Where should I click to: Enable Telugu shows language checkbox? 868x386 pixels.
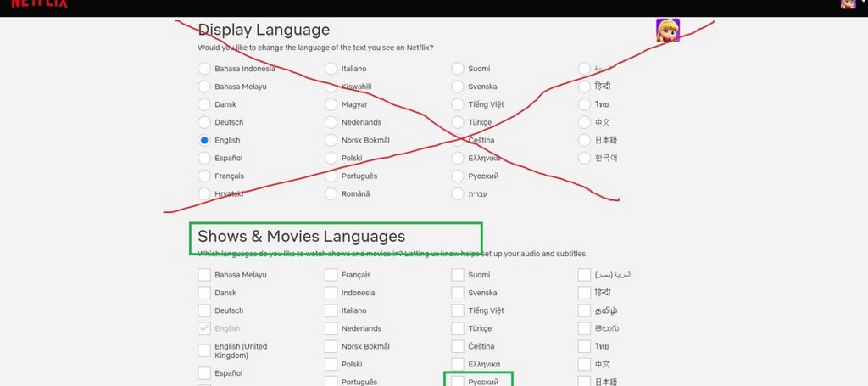click(x=584, y=328)
